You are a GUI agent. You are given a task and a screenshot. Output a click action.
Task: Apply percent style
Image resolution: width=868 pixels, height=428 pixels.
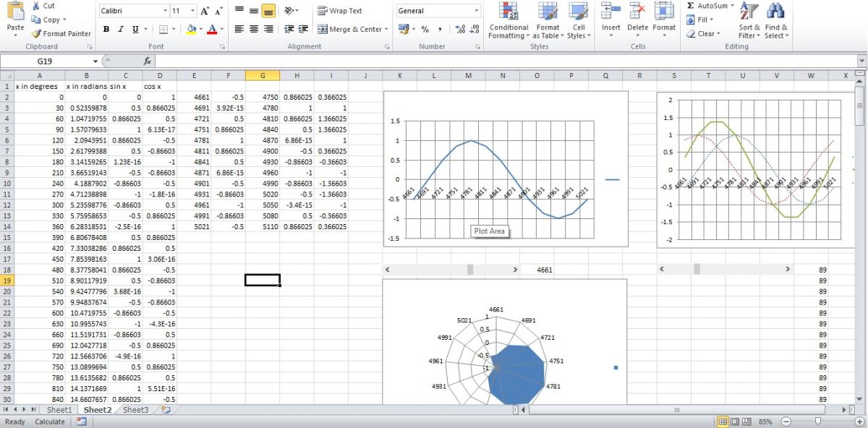(425, 30)
